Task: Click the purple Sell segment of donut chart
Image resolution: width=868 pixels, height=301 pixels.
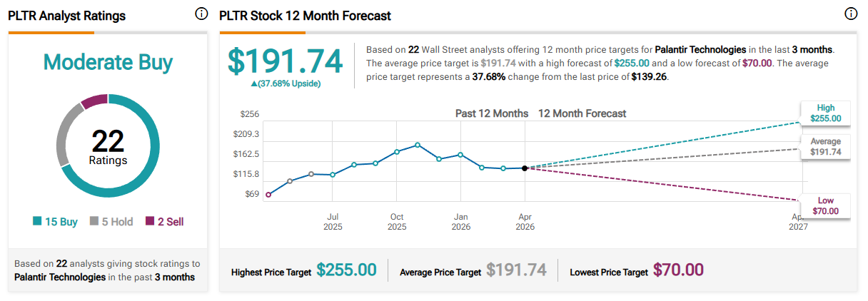Action: 92,101
